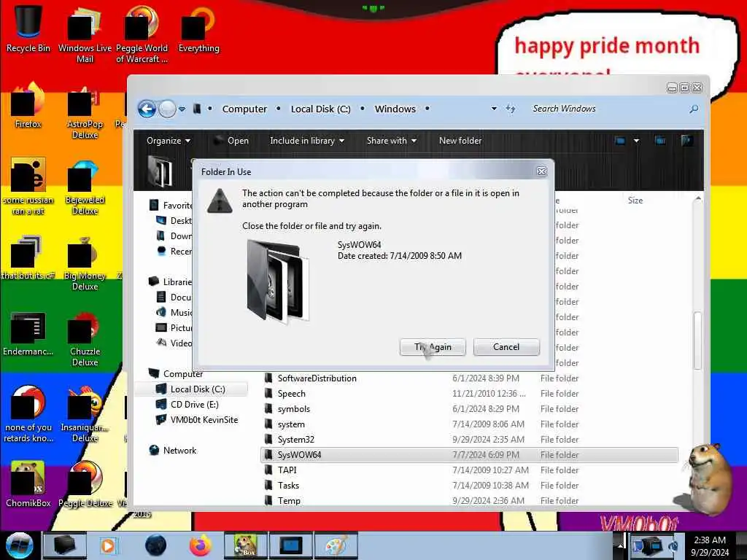Click the search magnifier icon
The image size is (747, 560).
coord(694,109)
